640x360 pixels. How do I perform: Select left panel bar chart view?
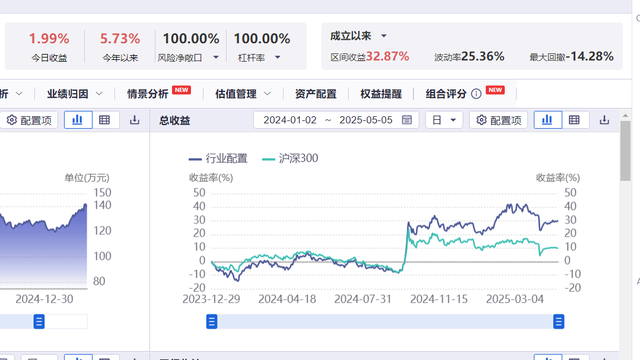[78, 120]
